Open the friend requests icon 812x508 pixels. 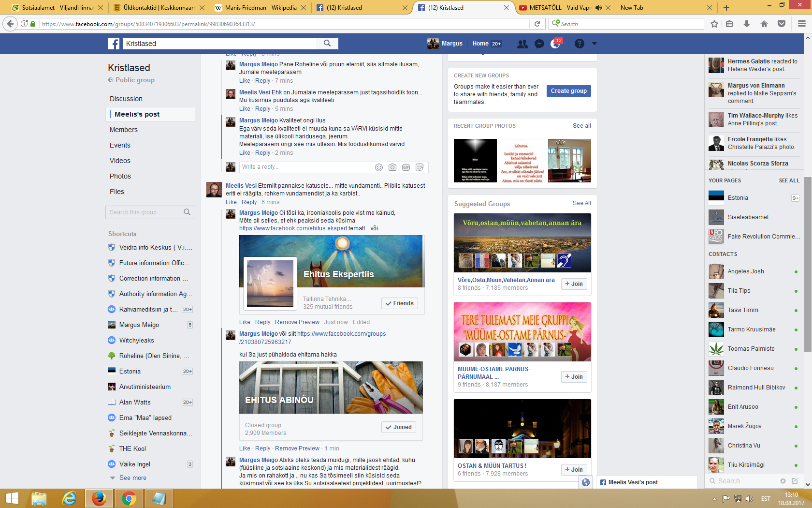coord(522,44)
